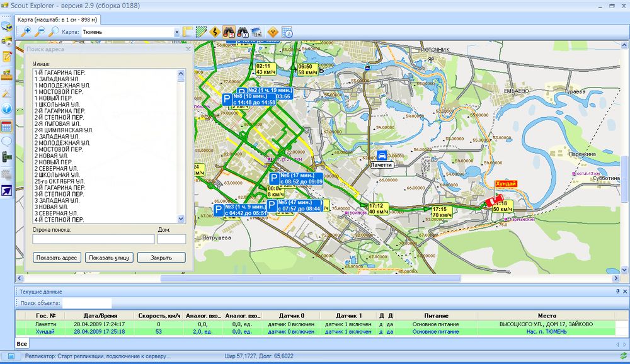The height and width of the screenshot is (364, 630).
Task: Click the Скорость, км/ч column header
Action: coord(159,316)
